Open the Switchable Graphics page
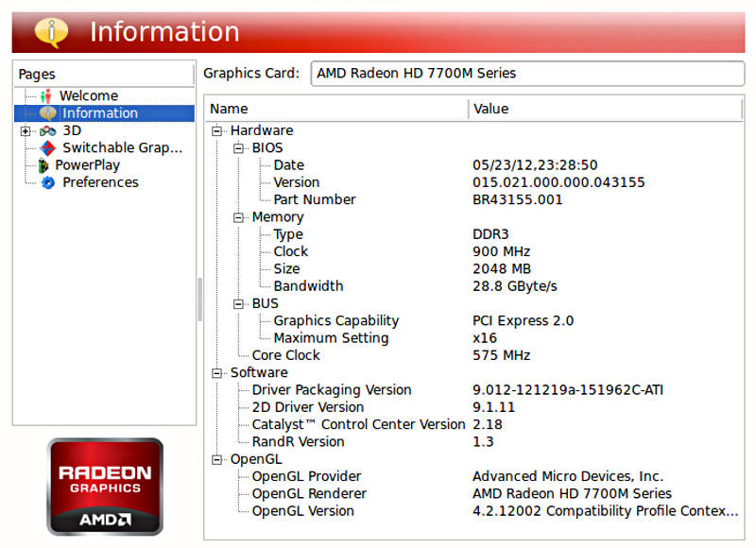 (123, 148)
